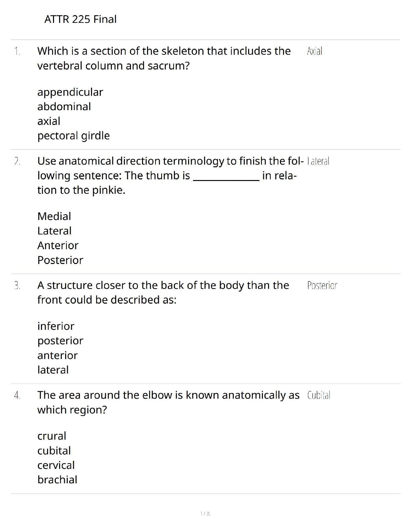Click the 'ATTR 225 Final' document title

pyautogui.click(x=80, y=19)
